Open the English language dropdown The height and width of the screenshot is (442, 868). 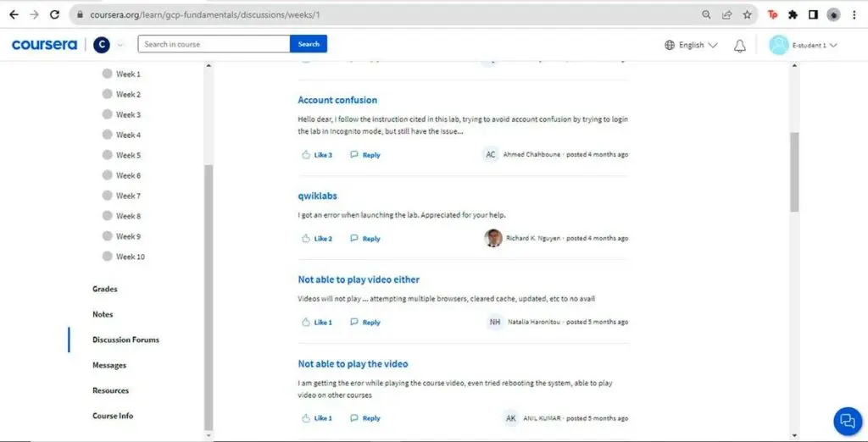point(698,45)
